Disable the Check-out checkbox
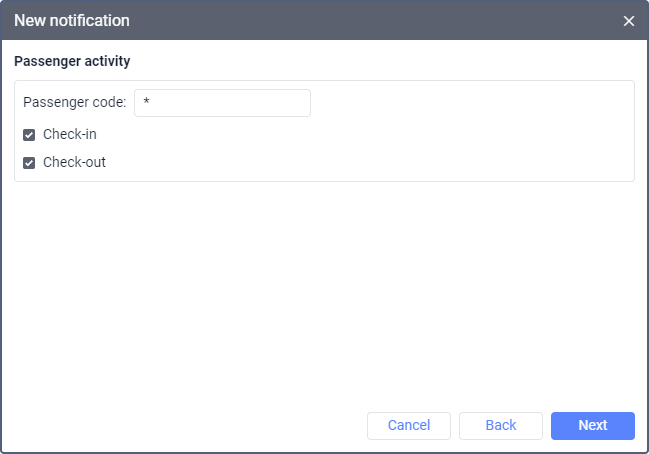The height and width of the screenshot is (454, 649). pos(29,163)
